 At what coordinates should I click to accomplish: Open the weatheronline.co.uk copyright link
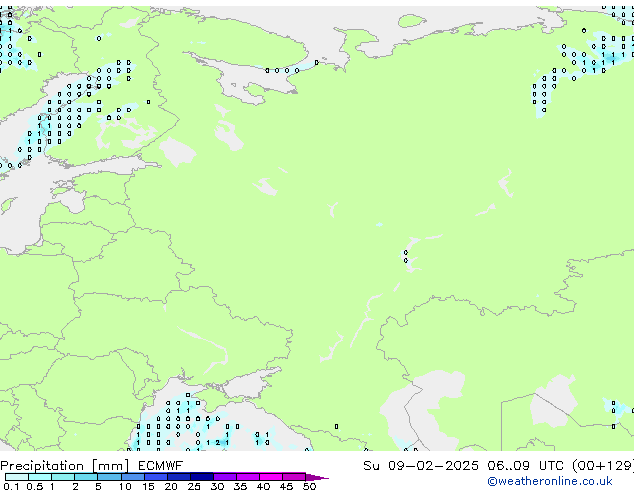point(550,481)
